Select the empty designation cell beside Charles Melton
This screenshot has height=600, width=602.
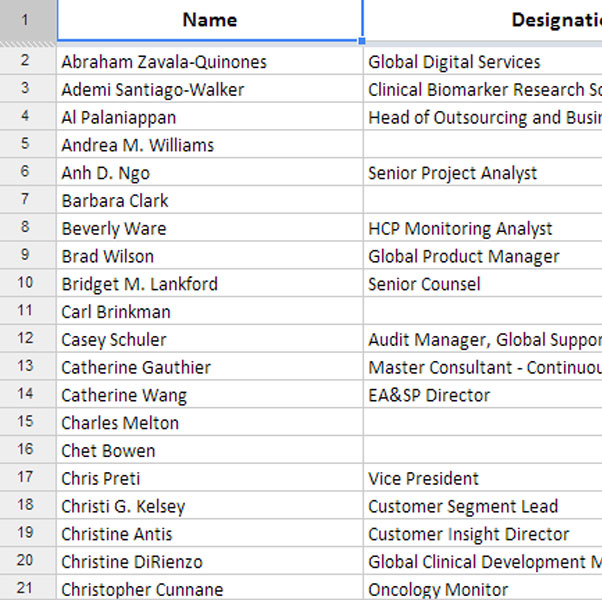pyautogui.click(x=482, y=423)
